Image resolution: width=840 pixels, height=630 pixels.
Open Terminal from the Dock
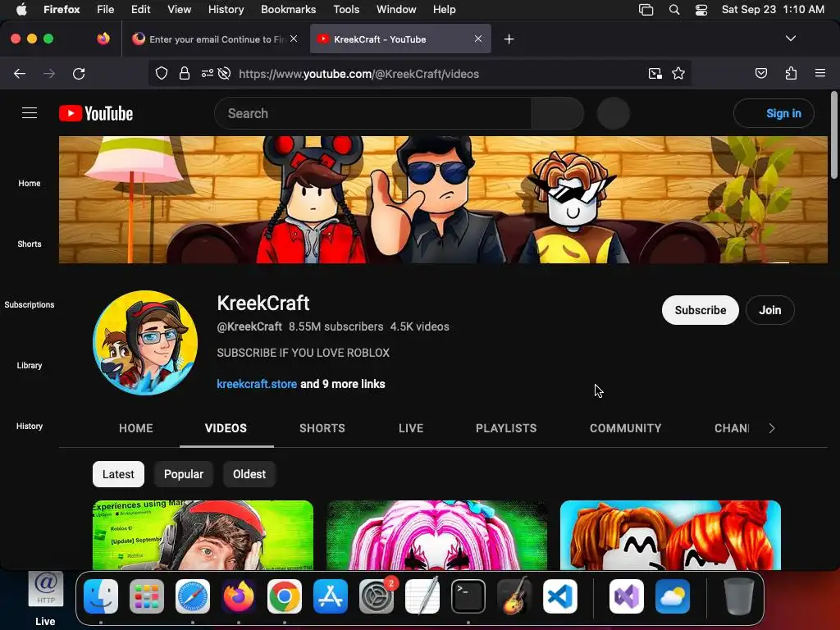[468, 596]
